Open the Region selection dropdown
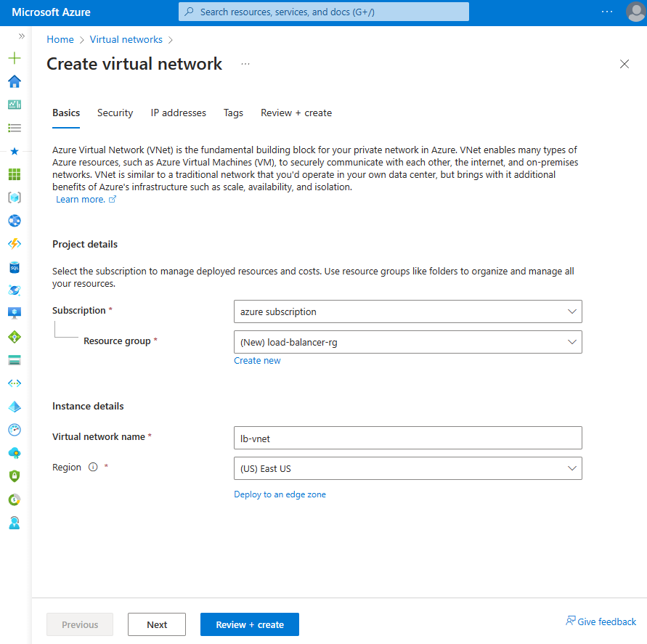This screenshot has height=644, width=647. [x=407, y=468]
